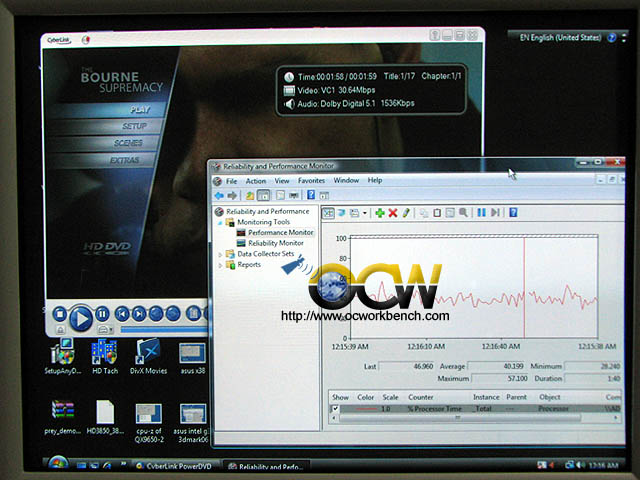The image size is (640, 480).
Task: Click the Update Data step icon
Action: (x=495, y=212)
